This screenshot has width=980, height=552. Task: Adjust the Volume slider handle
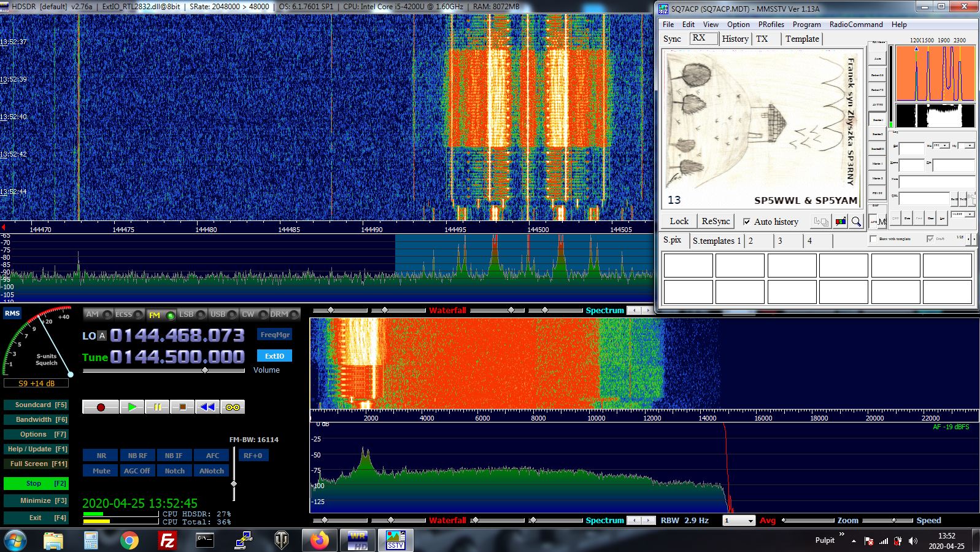pos(205,370)
